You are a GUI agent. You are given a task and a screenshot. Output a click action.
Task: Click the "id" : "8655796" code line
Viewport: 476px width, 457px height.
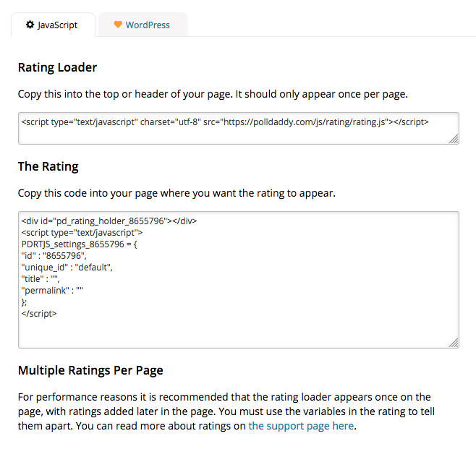[54, 256]
